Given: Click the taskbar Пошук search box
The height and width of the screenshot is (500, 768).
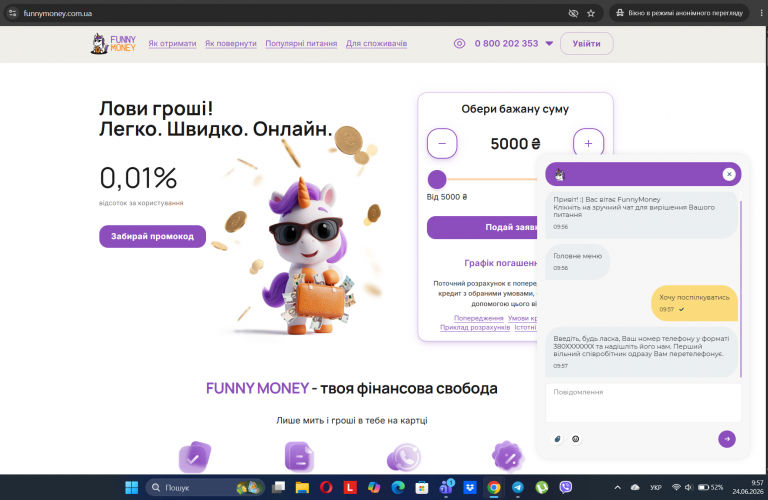Looking at the screenshot, I should tap(205, 487).
